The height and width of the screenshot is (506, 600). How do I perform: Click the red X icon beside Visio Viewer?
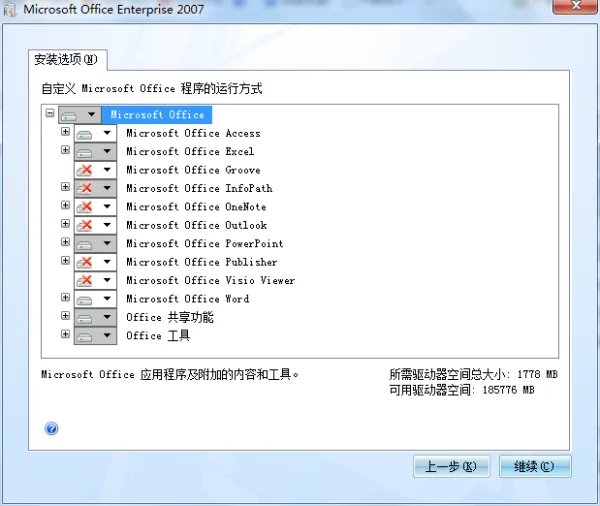84,280
